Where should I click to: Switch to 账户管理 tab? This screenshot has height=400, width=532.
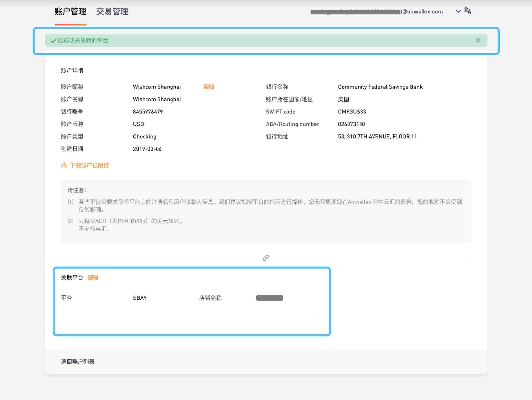click(70, 12)
